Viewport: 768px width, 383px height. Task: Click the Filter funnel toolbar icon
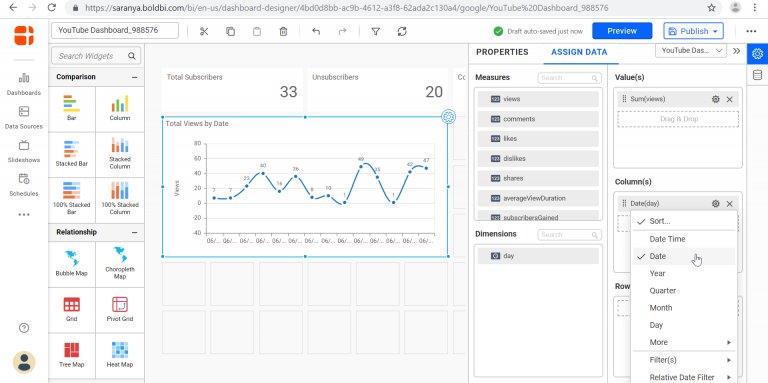376,31
